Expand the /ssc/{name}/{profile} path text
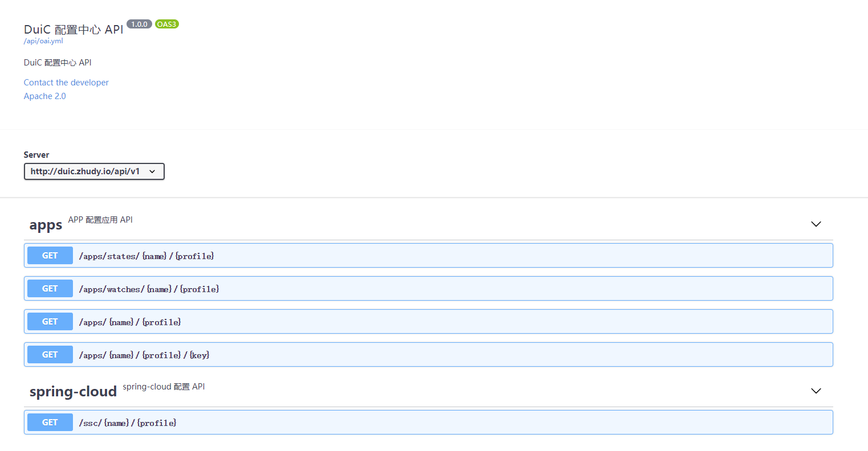Image resolution: width=868 pixels, height=451 pixels. [128, 423]
